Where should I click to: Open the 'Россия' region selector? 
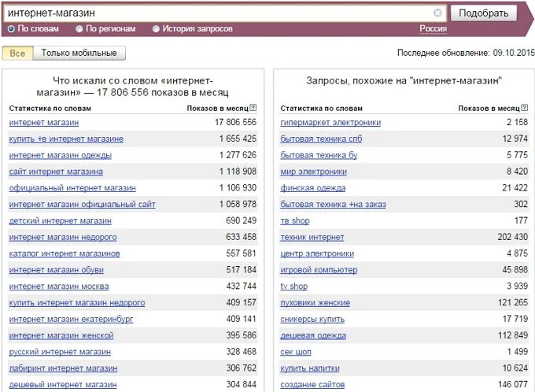[x=433, y=28]
